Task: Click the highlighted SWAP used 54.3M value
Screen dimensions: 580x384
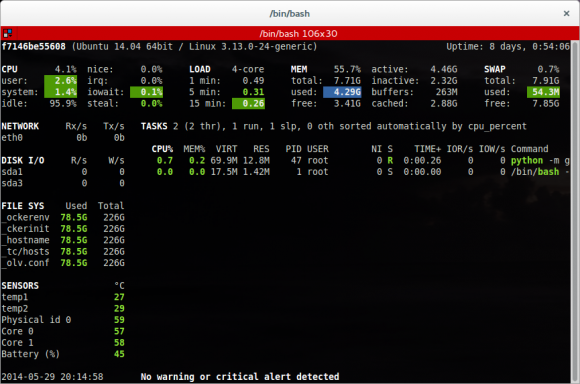Action: [x=543, y=92]
